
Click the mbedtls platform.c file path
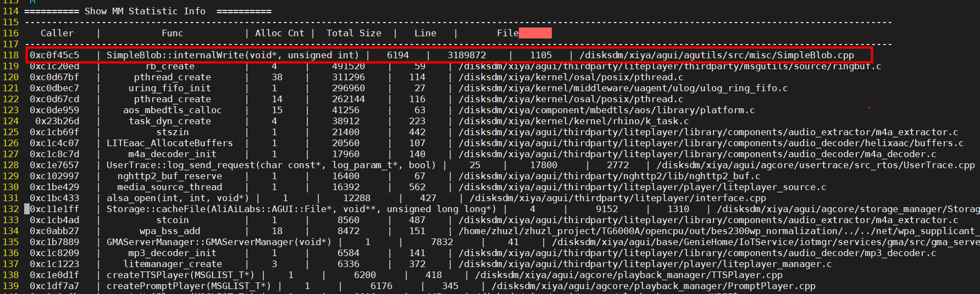coord(607,110)
